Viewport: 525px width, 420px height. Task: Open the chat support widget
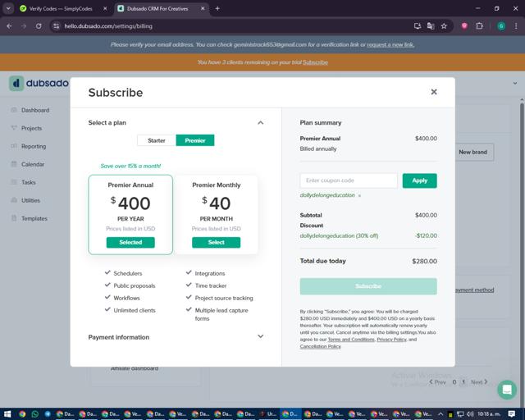point(507,390)
